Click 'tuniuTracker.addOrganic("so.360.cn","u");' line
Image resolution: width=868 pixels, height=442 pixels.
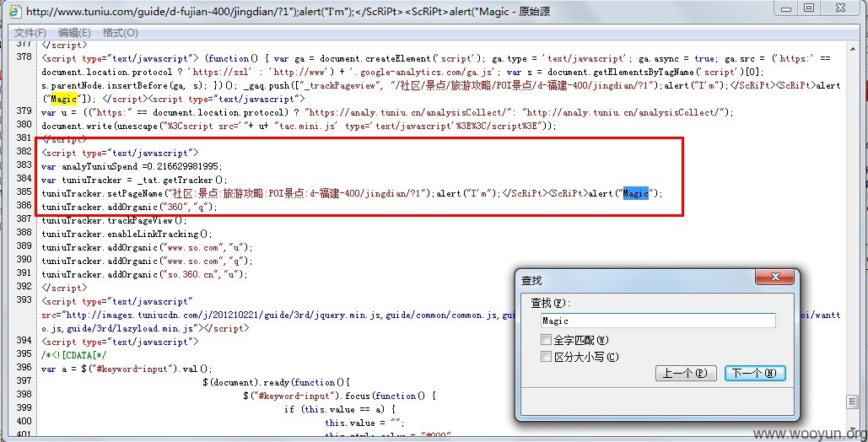tap(145, 274)
